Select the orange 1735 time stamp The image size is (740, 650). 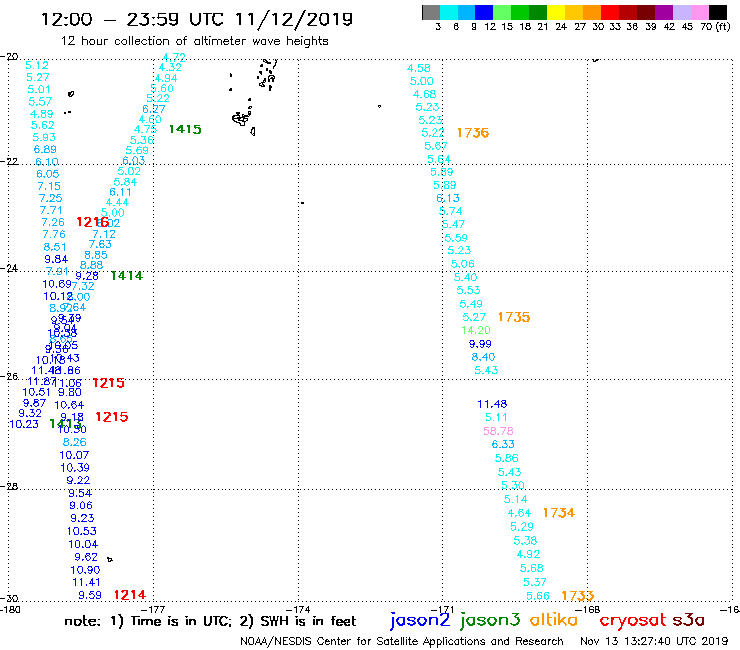pos(514,317)
